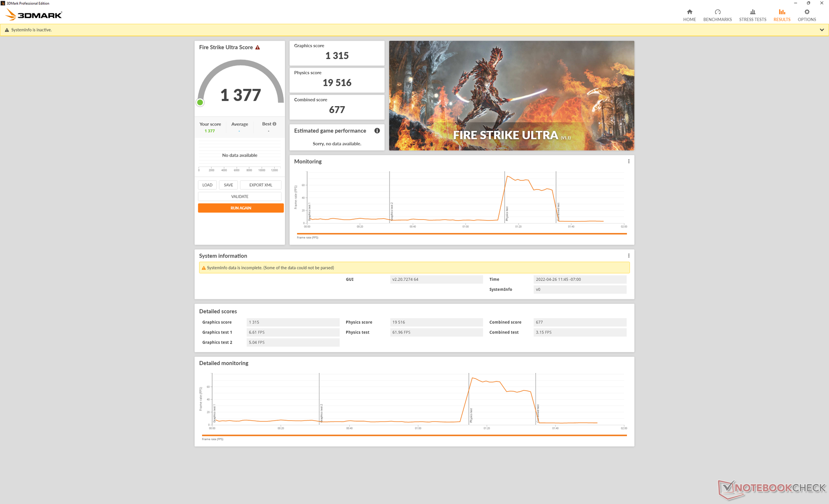Click the info icon next to Best
The width and height of the screenshot is (829, 504).
pyautogui.click(x=275, y=124)
